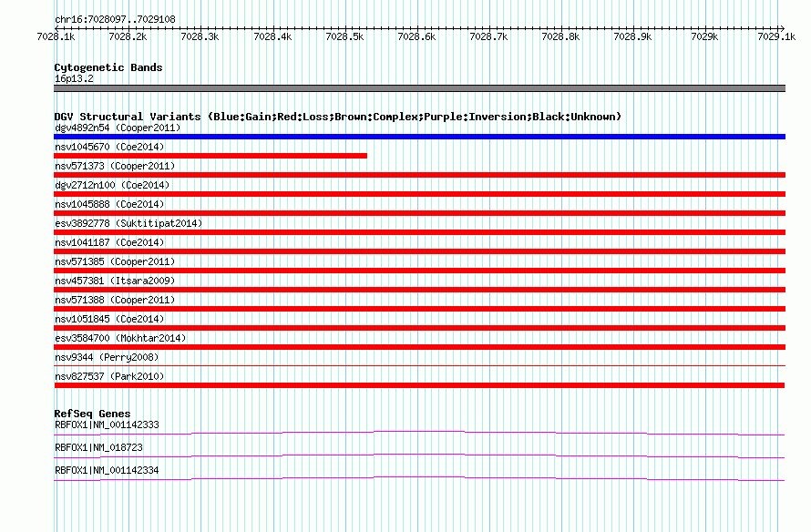The height and width of the screenshot is (532, 811).
Task: Click the red bar under dgv2712n100
Action: pos(419,194)
